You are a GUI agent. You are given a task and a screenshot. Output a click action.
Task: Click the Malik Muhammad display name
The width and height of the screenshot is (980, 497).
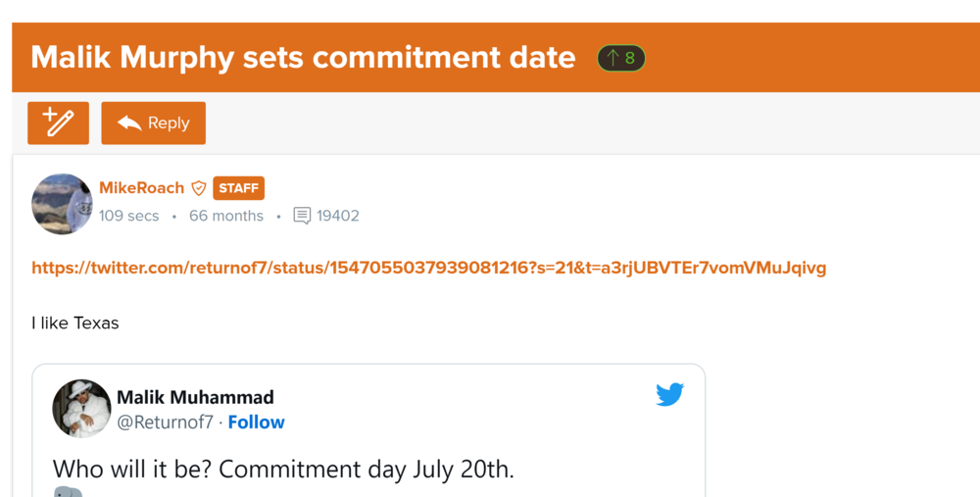point(195,397)
